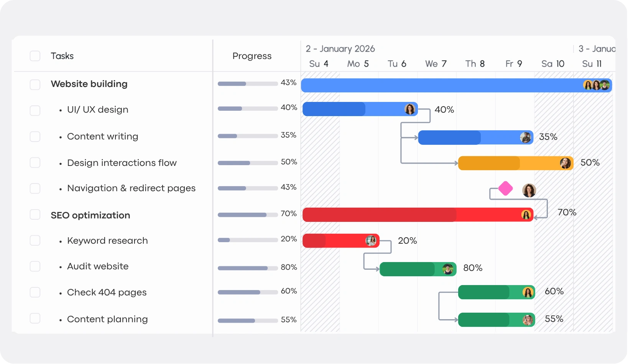Check the Keyword research checkbox
628x364 pixels.
pos(35,241)
